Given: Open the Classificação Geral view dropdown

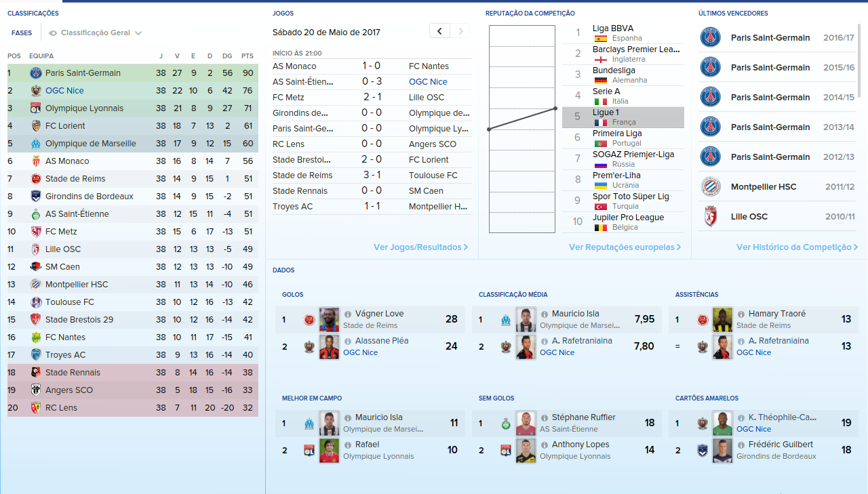Looking at the screenshot, I should 95,33.
